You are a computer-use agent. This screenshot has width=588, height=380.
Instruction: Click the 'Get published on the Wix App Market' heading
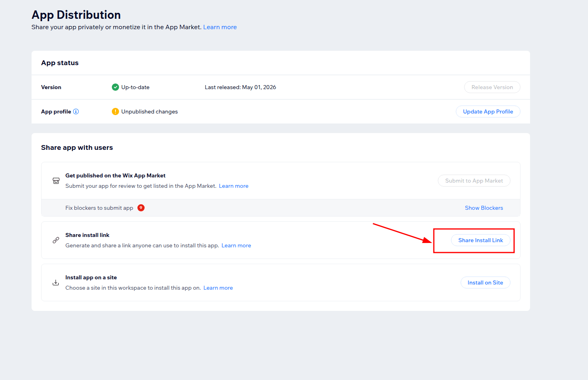point(115,175)
